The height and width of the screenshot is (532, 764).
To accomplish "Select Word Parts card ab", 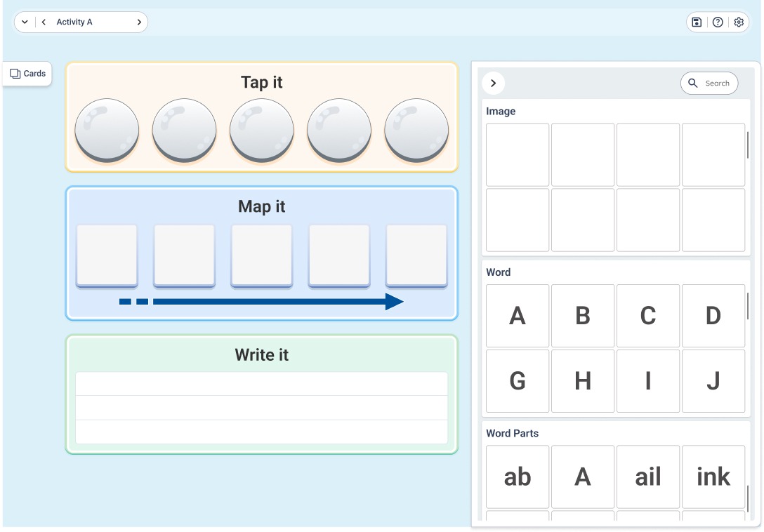I will (x=518, y=477).
